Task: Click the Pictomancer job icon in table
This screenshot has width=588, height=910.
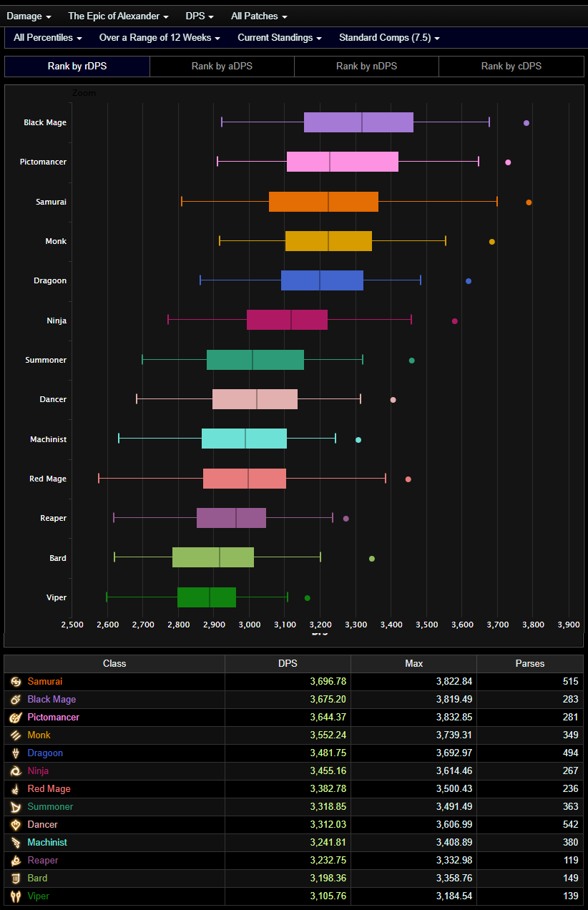Action: coord(16,718)
